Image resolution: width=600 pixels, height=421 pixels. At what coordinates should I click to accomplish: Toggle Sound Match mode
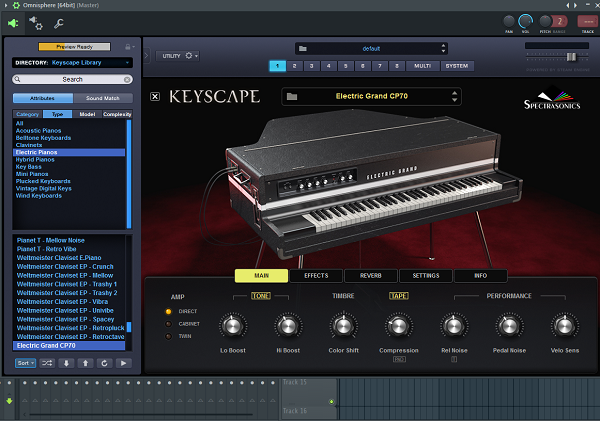coord(103,98)
